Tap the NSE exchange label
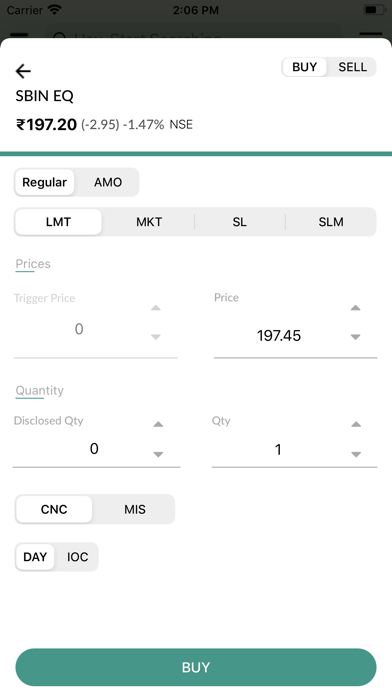This screenshot has height=696, width=392. (x=181, y=125)
